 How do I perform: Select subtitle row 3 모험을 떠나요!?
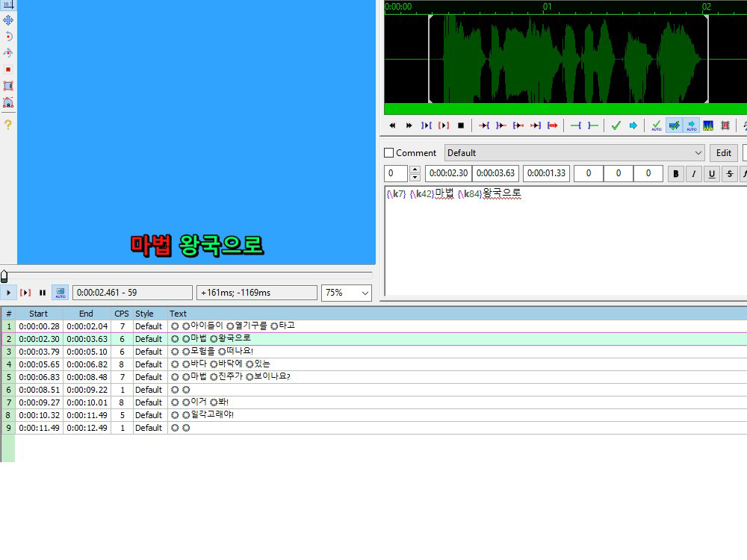(373, 352)
